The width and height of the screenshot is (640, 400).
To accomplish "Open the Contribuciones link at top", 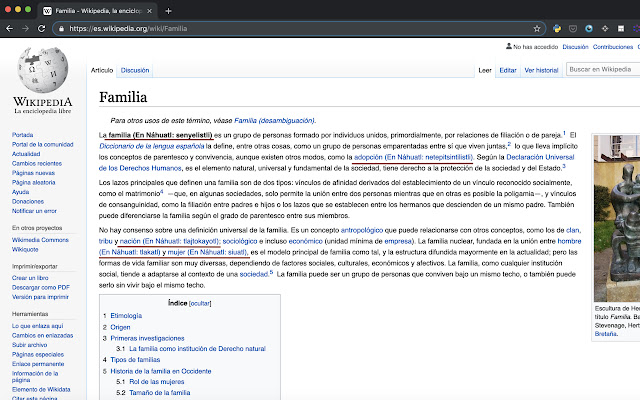I will click(x=612, y=46).
